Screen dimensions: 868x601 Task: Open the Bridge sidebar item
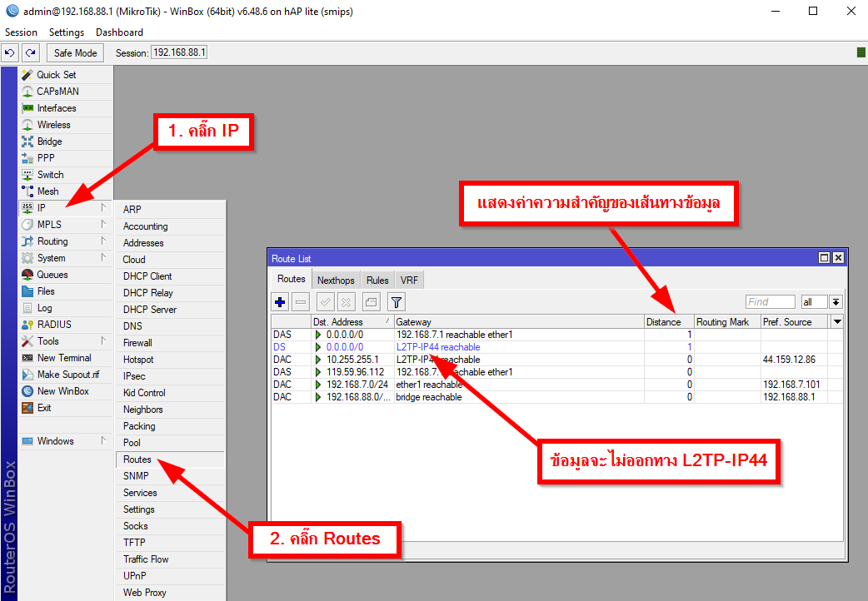click(65, 142)
